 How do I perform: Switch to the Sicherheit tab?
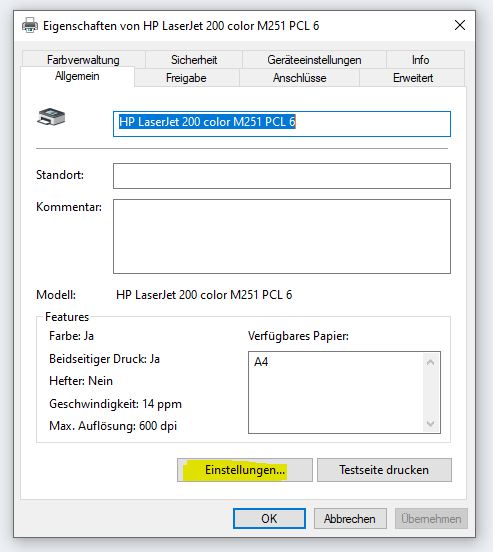[x=194, y=59]
